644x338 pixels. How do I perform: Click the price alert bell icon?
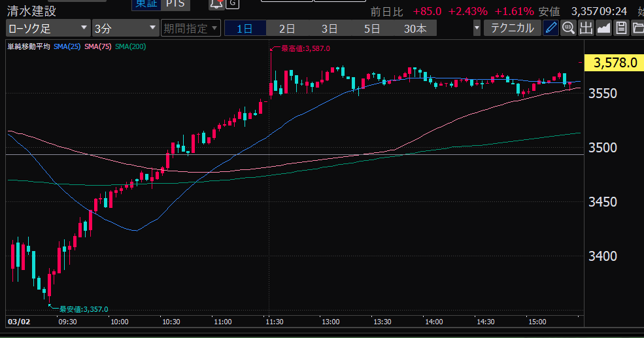click(x=216, y=5)
